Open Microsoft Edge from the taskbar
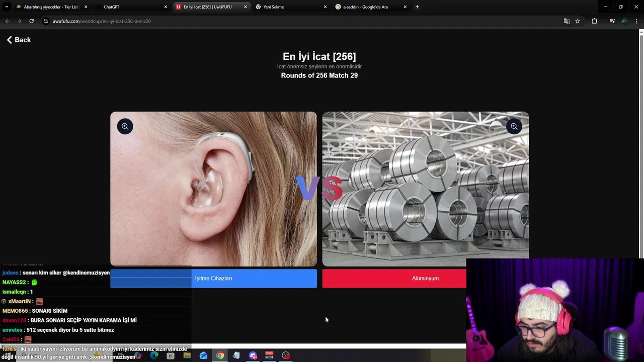The image size is (644, 362). coord(154,355)
